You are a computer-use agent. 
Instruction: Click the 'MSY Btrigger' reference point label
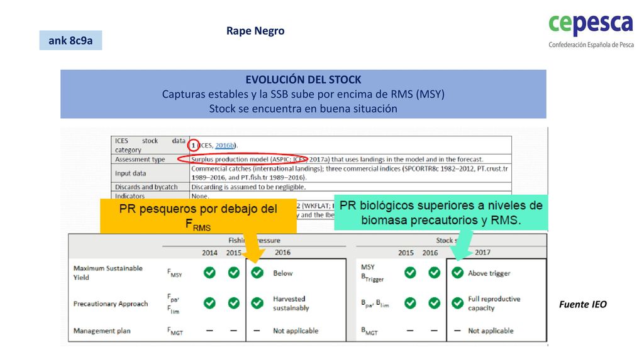[372, 273]
